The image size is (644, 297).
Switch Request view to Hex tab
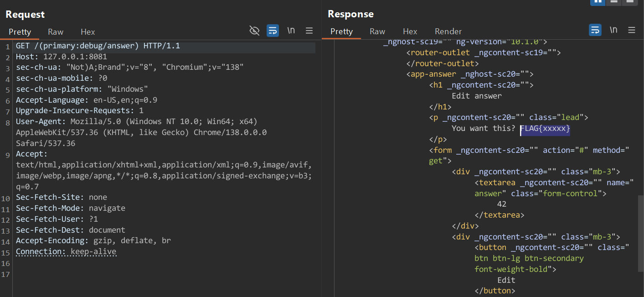coord(88,31)
